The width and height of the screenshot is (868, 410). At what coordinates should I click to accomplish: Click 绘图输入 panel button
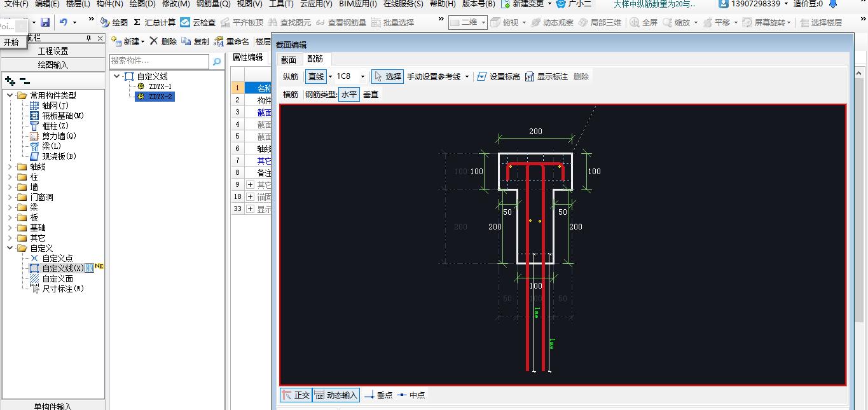tap(53, 64)
